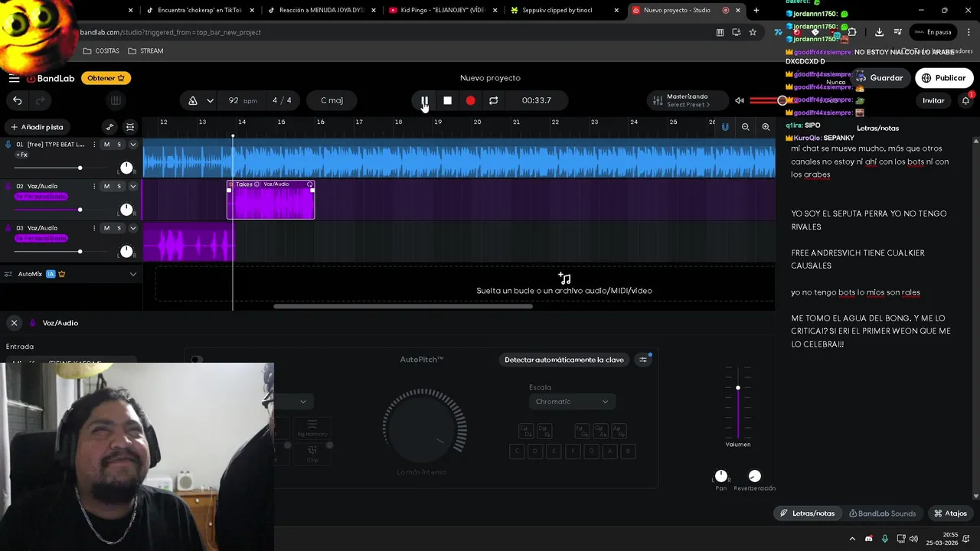Expand track 02 options chevron
The image size is (980, 551).
coord(132,186)
